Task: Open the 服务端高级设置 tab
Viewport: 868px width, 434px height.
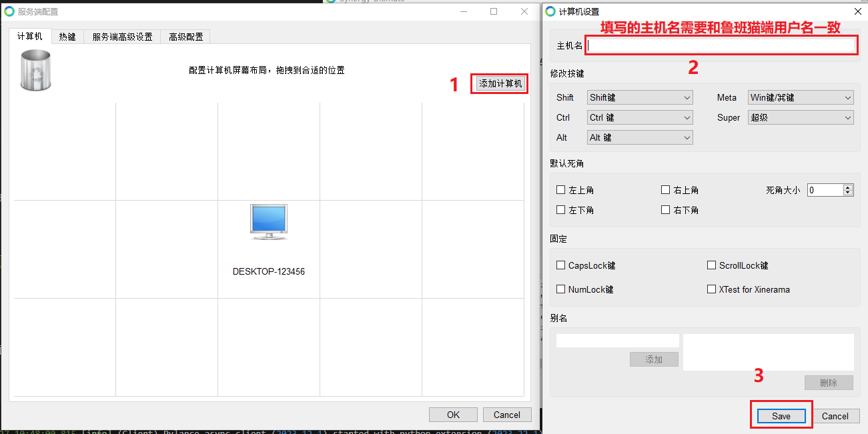Action: (122, 37)
